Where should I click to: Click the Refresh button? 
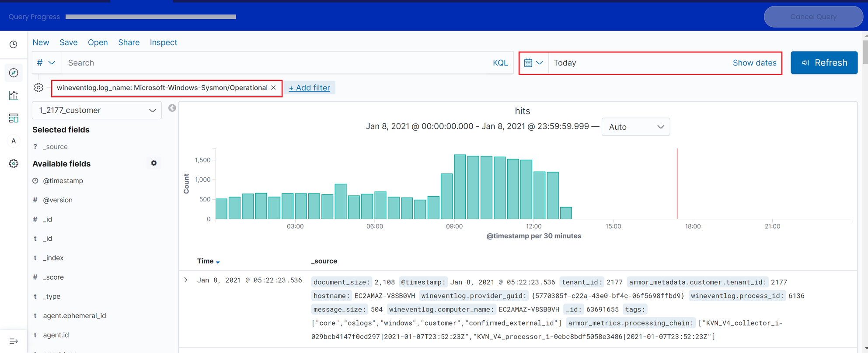824,63
